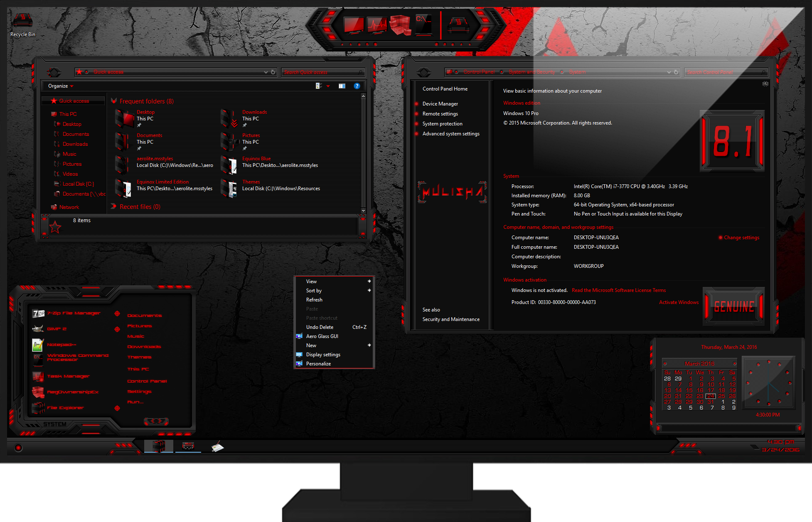
Task: Open the GIMP 2 jump list arrow
Action: pyautogui.click(x=117, y=329)
